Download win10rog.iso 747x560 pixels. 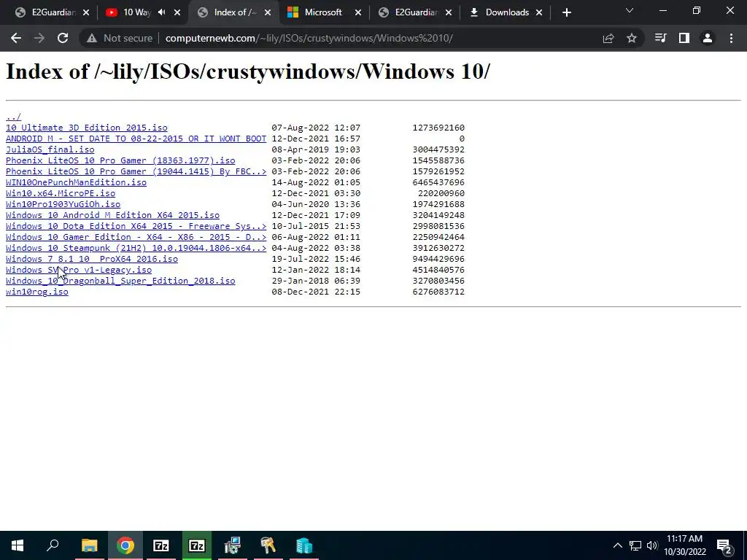(x=36, y=292)
